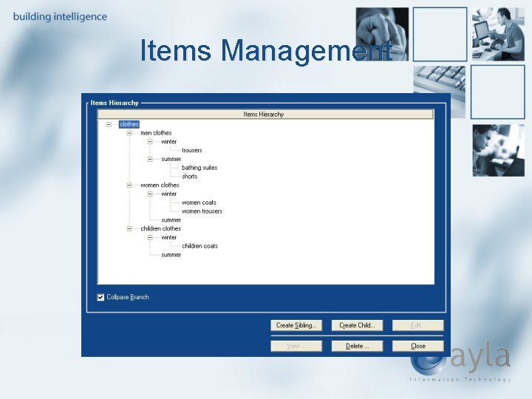This screenshot has width=532, height=399.
Task: Collapse winter under men clothes
Action: [150, 142]
